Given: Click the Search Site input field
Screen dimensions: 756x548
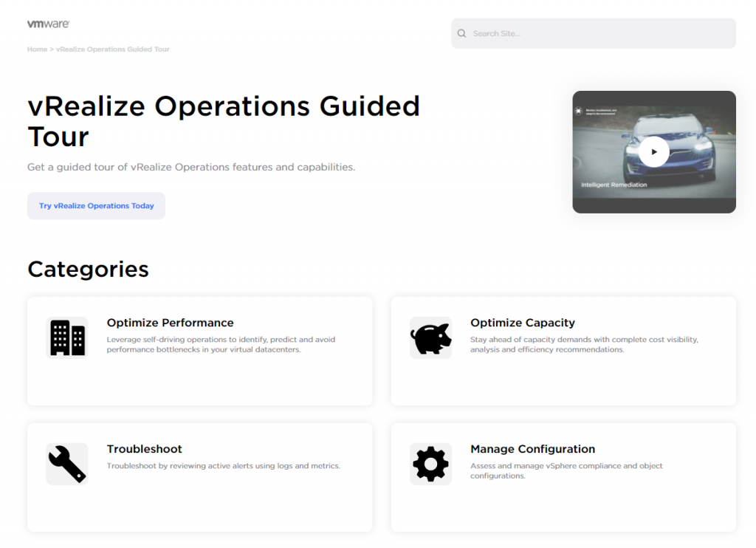Looking at the screenshot, I should click(593, 33).
